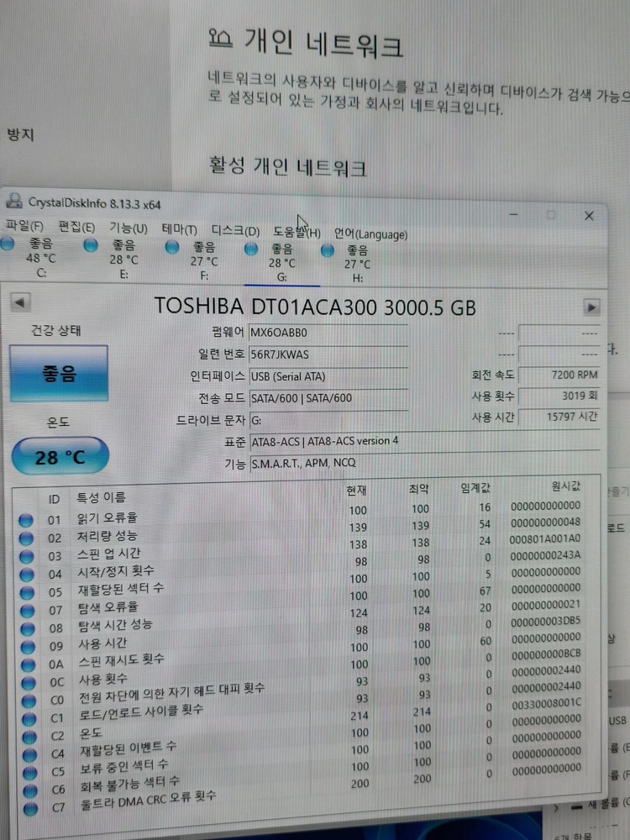Click status icon for 08 탐색 시간 성능
The height and width of the screenshot is (840, 630).
(x=28, y=628)
